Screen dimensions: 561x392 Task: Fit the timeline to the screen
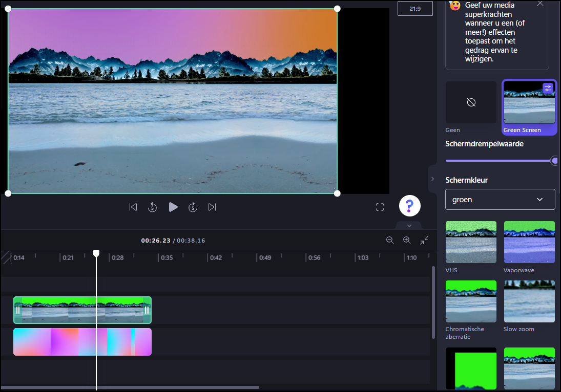pyautogui.click(x=424, y=240)
